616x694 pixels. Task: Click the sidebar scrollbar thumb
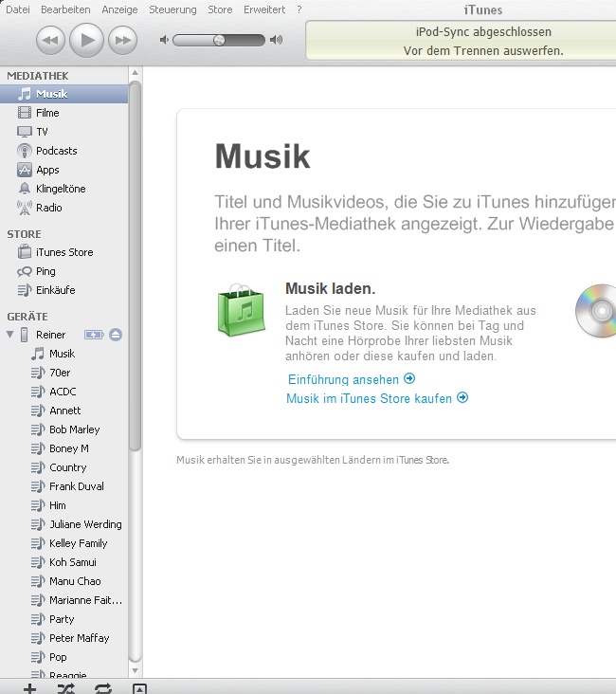(x=135, y=265)
